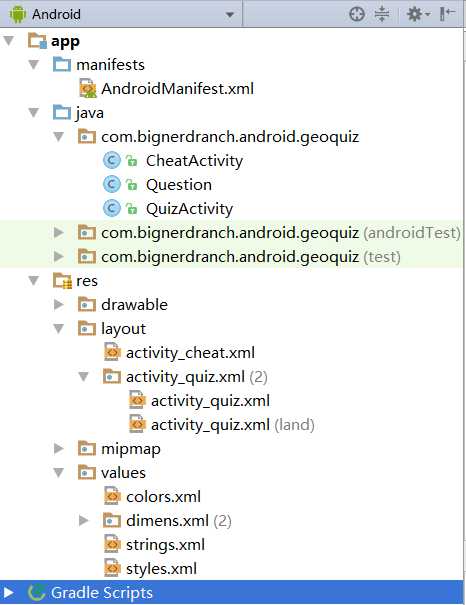
Task: Click the Hide panel icon
Action: [x=447, y=14]
